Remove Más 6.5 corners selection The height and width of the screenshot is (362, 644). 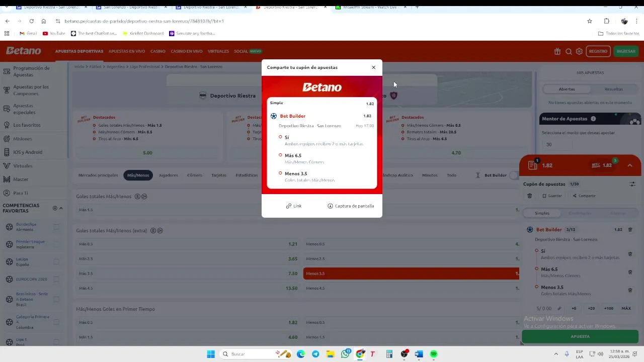tap(630, 273)
